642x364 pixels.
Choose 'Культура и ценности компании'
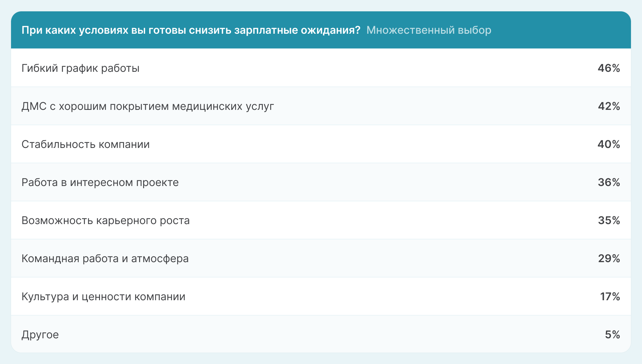tap(103, 297)
